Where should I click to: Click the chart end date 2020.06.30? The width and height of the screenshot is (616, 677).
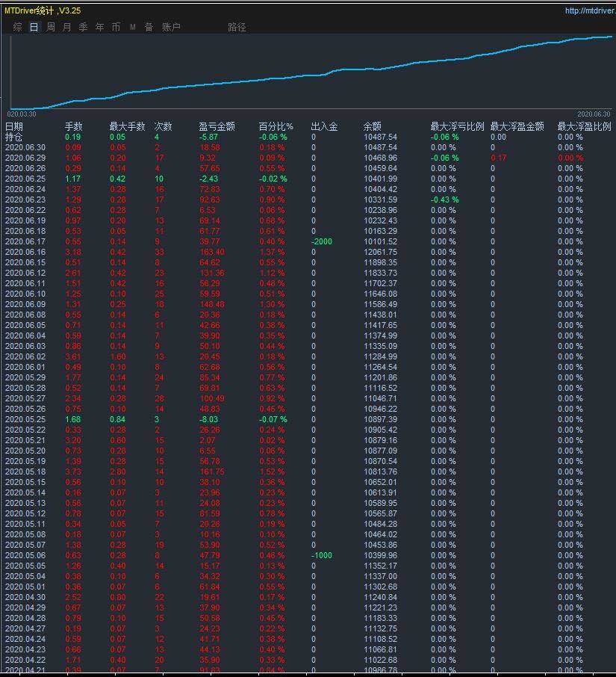click(x=594, y=114)
